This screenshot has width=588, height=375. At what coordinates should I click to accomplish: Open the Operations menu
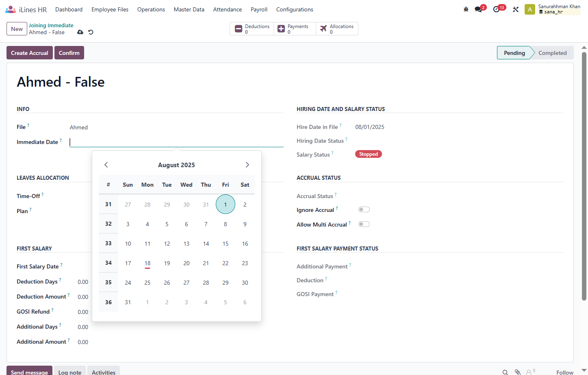click(151, 9)
